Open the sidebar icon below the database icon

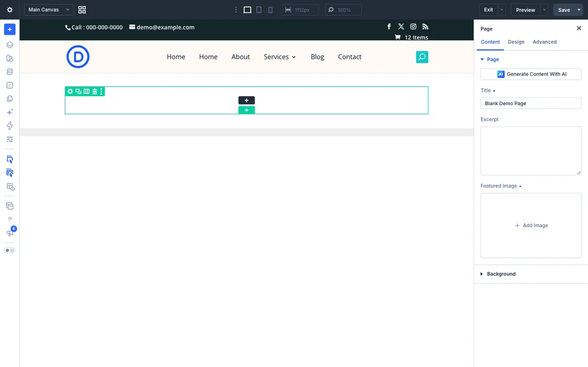pos(10,85)
